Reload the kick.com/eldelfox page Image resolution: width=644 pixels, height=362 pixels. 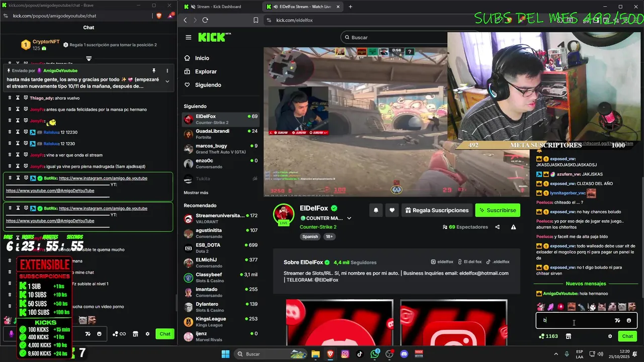click(x=205, y=20)
